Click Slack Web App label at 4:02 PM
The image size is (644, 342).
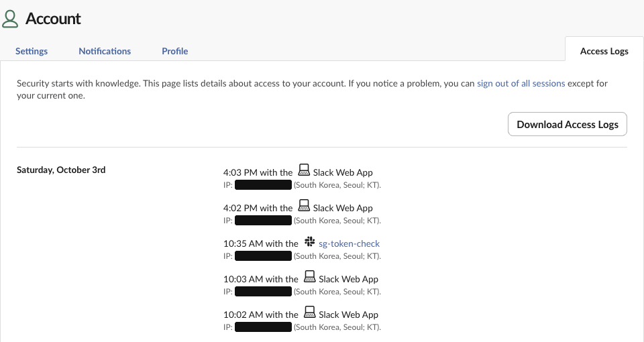pyautogui.click(x=343, y=208)
